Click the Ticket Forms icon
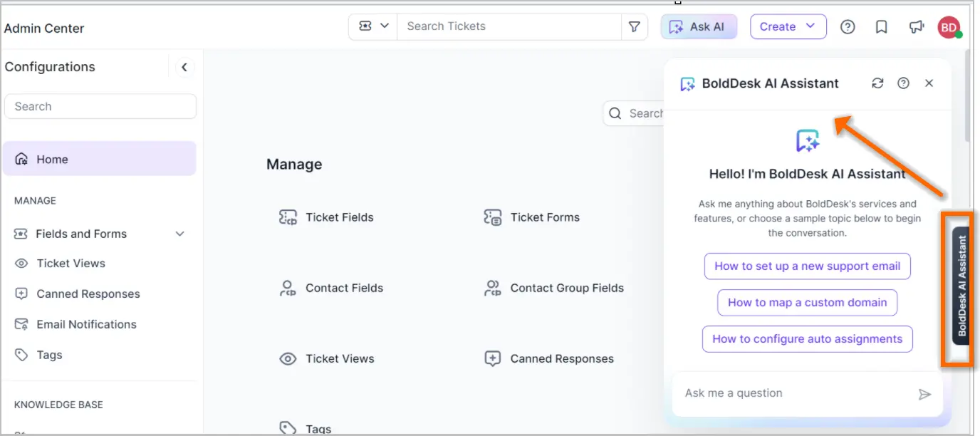The height and width of the screenshot is (436, 980). click(x=493, y=217)
